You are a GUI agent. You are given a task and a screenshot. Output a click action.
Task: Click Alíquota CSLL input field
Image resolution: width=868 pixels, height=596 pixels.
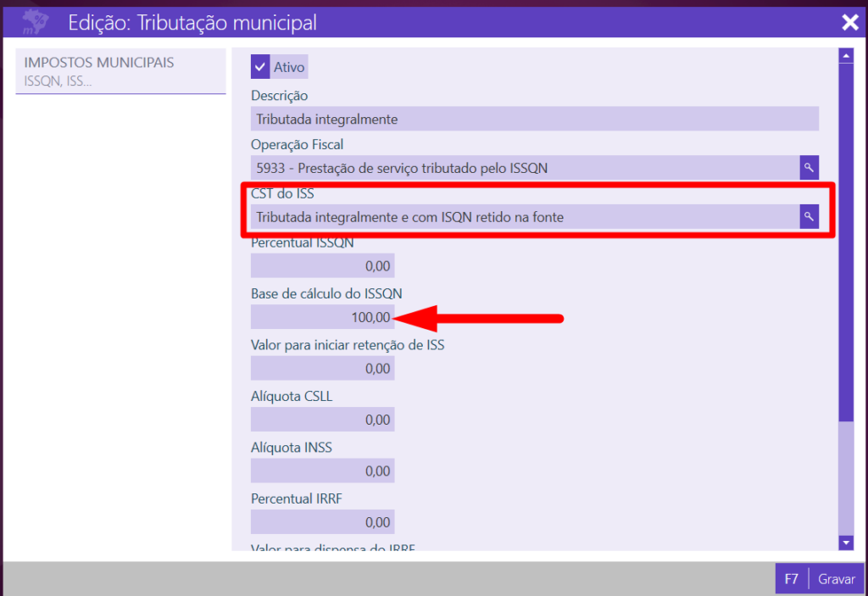click(322, 420)
